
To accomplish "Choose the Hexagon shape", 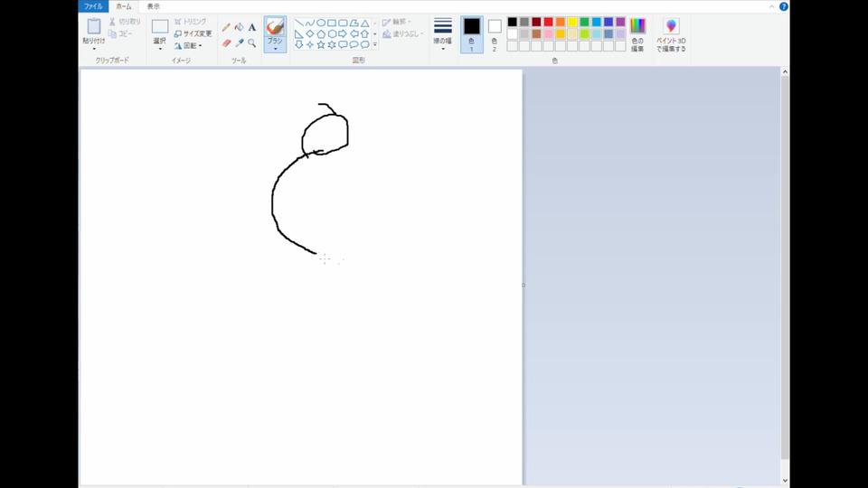I will [332, 33].
